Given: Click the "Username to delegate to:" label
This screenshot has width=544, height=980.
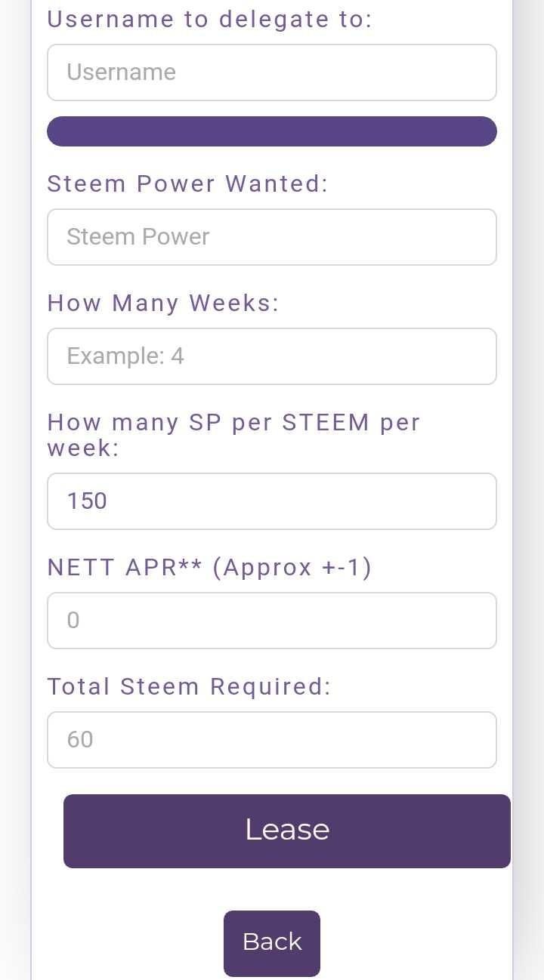Looking at the screenshot, I should [209, 19].
